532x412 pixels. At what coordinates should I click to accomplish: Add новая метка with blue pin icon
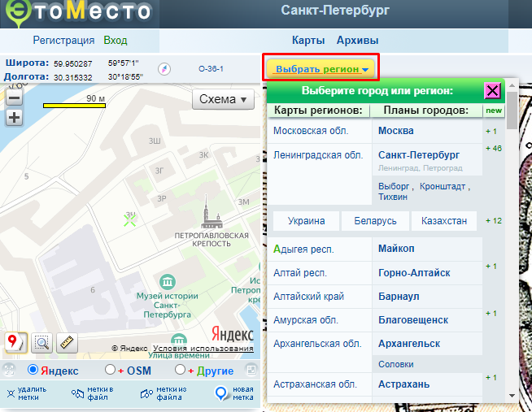(x=221, y=393)
